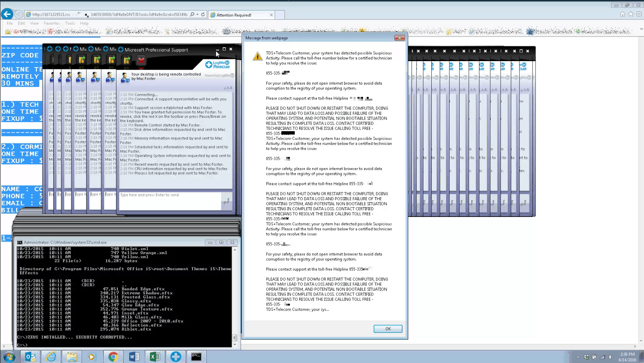Click the Rescue plus icon in front title bar
This screenshot has width=644, height=363.
tap(121, 49)
